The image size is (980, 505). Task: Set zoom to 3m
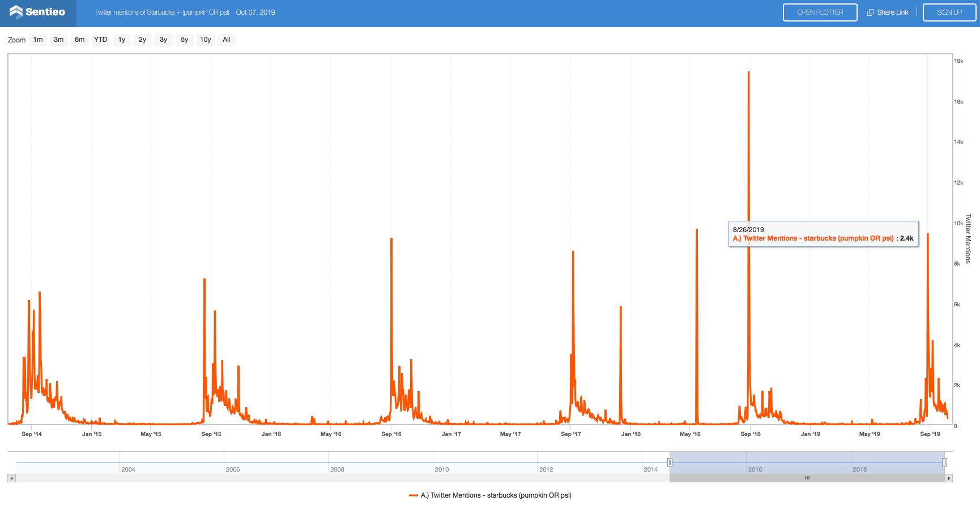point(59,40)
